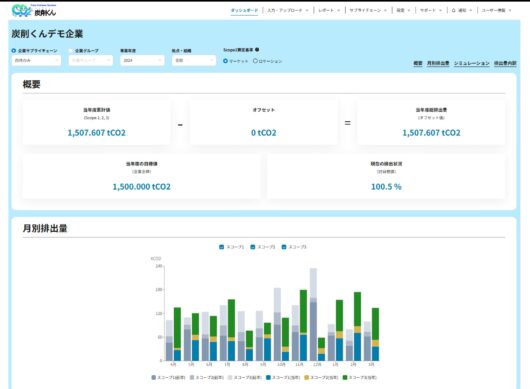The width and height of the screenshot is (530, 389).
Task: Open the サプライチェーン menu
Action: [x=368, y=10]
